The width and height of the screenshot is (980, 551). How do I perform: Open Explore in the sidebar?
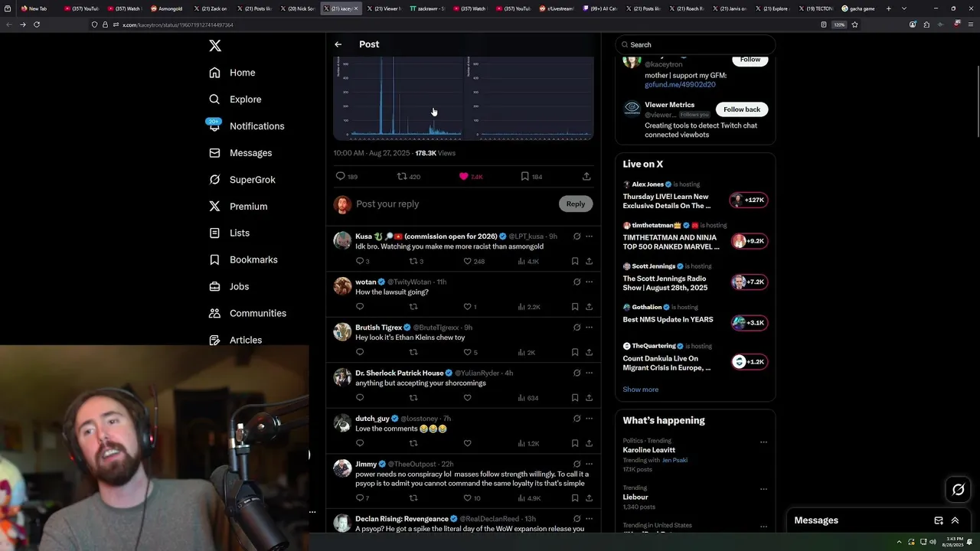[x=236, y=99]
